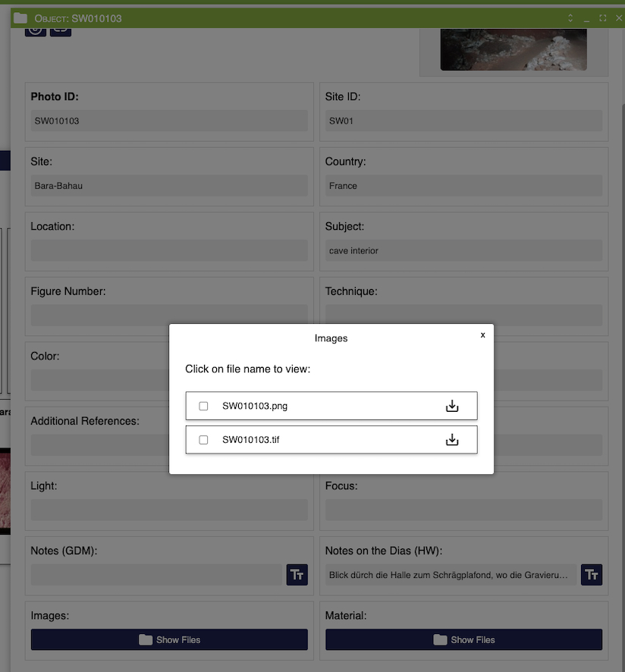Click the Country field showing France
625x672 pixels.
pos(463,186)
